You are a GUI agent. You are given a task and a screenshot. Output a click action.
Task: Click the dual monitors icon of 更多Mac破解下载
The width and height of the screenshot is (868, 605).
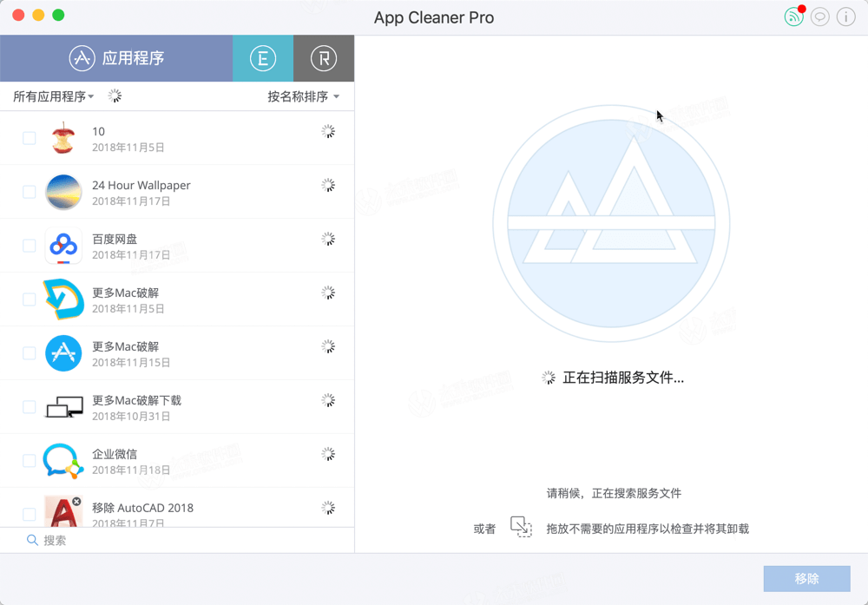64,407
